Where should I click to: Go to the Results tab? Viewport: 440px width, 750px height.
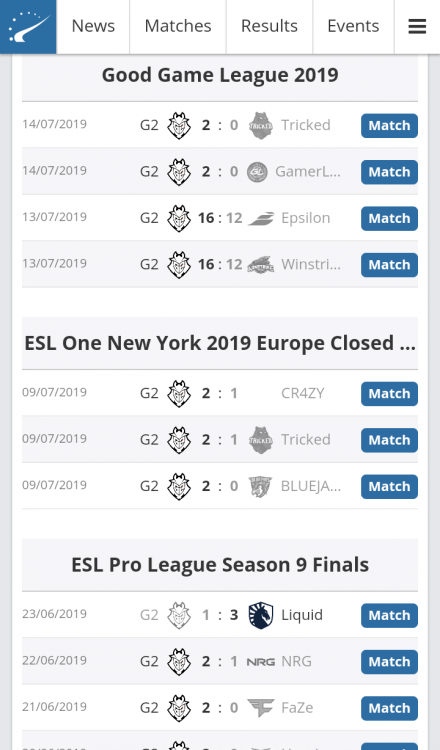coord(269,26)
